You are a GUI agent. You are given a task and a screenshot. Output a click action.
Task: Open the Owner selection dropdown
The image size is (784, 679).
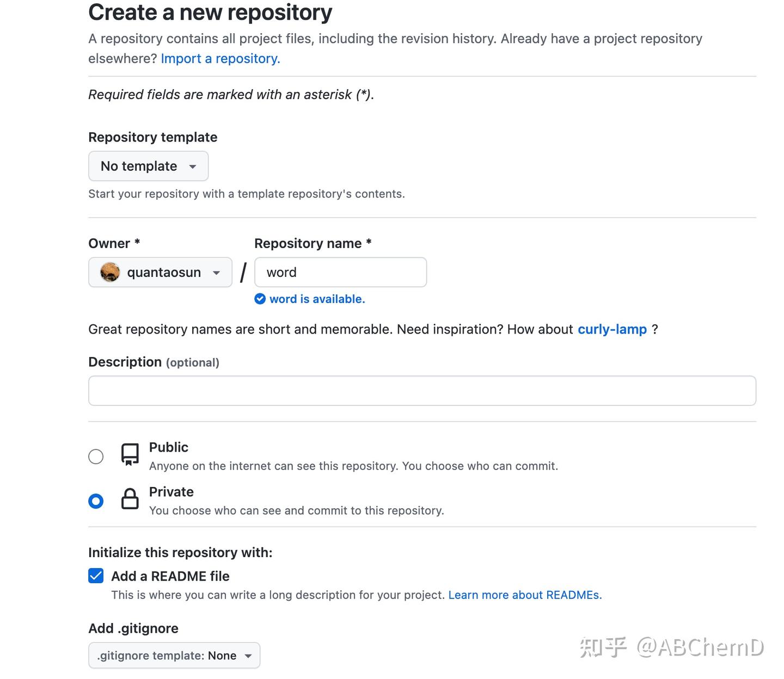tap(160, 272)
